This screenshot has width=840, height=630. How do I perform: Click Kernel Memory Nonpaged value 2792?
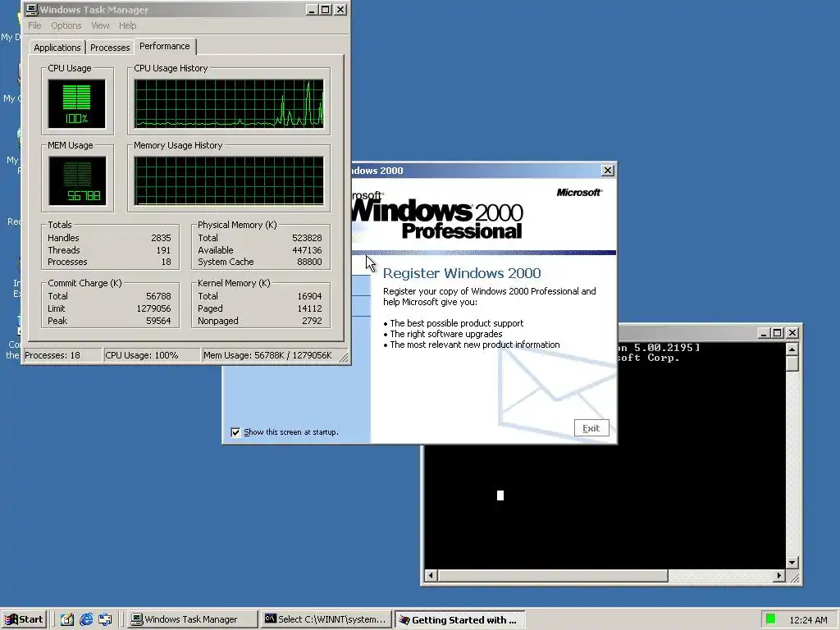pyautogui.click(x=312, y=321)
